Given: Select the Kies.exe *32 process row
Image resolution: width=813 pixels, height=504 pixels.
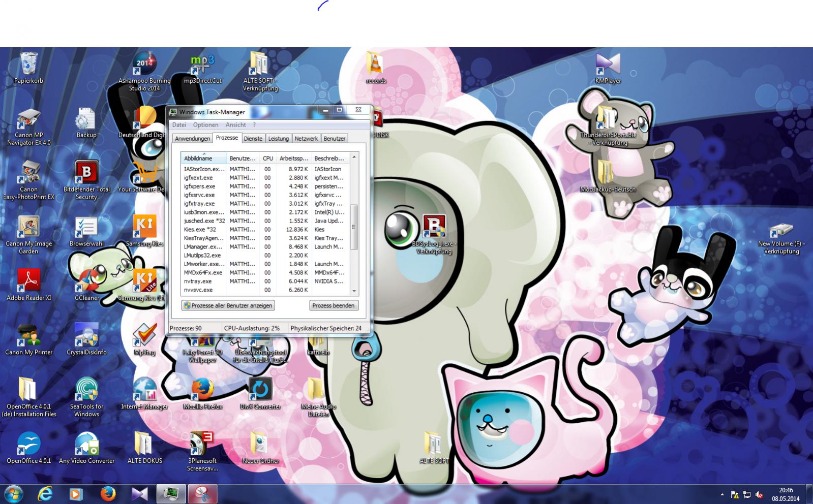Looking at the screenshot, I should pyautogui.click(x=265, y=229).
